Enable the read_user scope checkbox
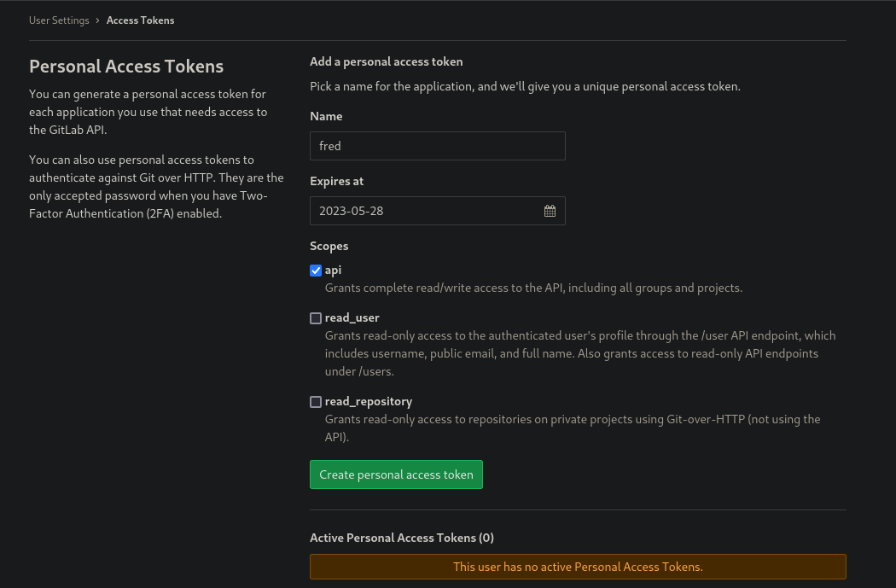 pos(316,318)
